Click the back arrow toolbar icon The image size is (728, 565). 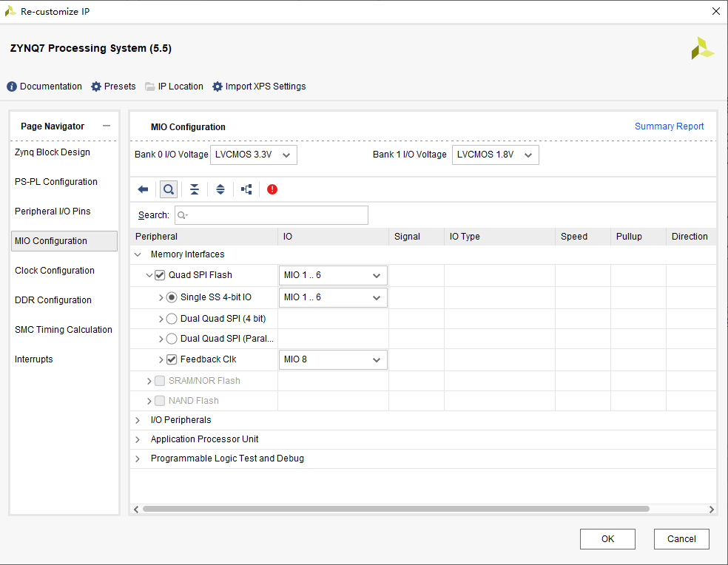tap(143, 189)
